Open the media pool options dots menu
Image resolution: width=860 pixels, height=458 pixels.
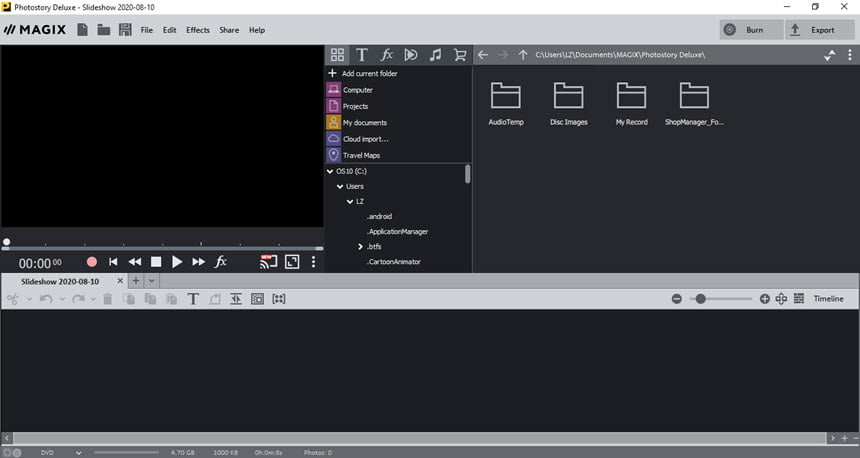(x=850, y=55)
